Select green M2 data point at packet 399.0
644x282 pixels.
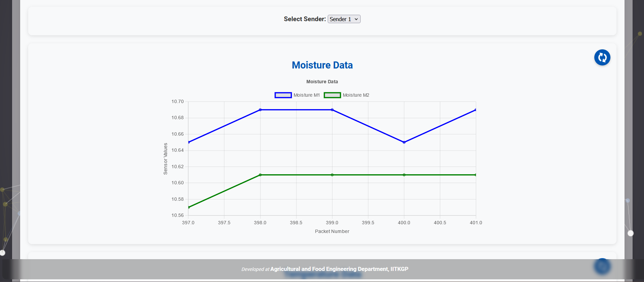[x=332, y=175]
